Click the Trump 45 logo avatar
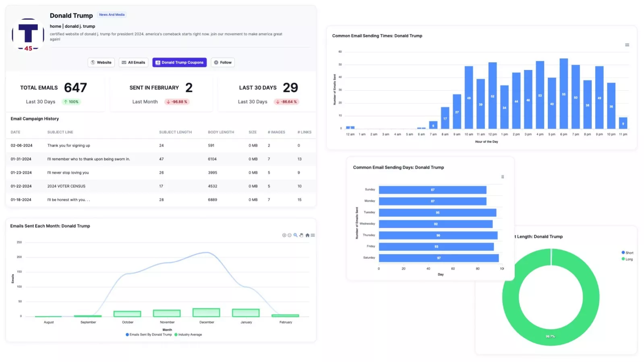The height and width of the screenshot is (362, 644). pos(28,35)
